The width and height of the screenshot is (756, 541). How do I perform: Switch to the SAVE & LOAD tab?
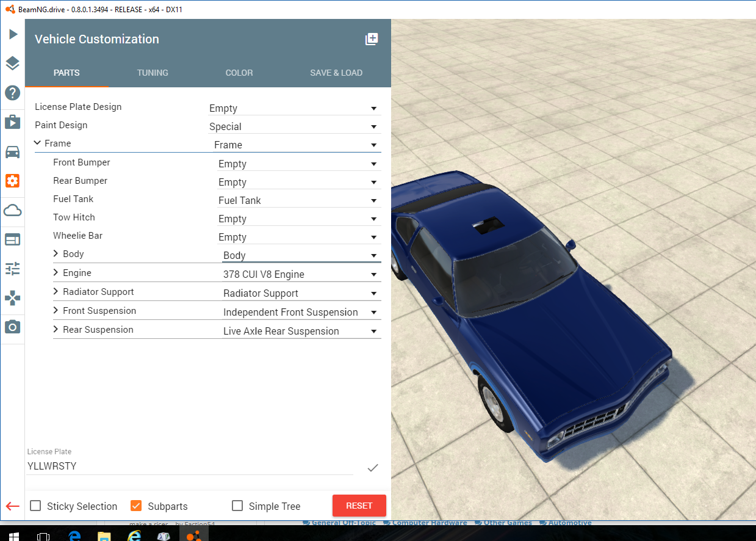click(x=336, y=73)
